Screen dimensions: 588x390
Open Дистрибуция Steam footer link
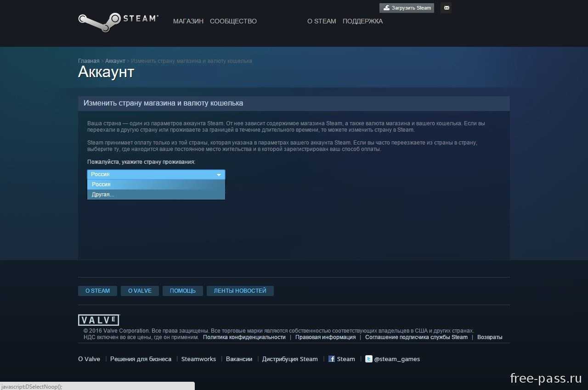(x=290, y=359)
